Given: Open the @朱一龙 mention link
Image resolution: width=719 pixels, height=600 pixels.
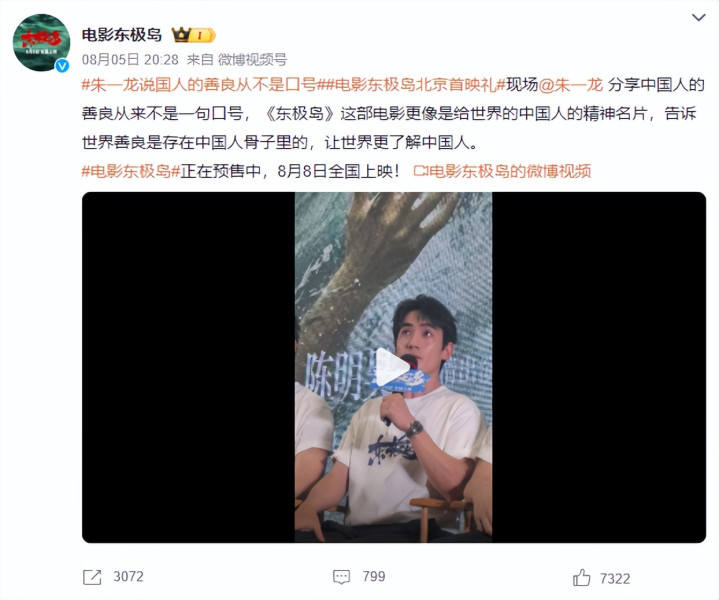Looking at the screenshot, I should pos(570,85).
